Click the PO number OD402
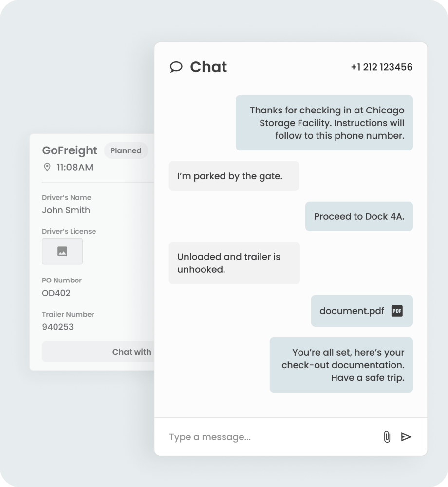Image resolution: width=448 pixels, height=487 pixels. click(x=56, y=293)
